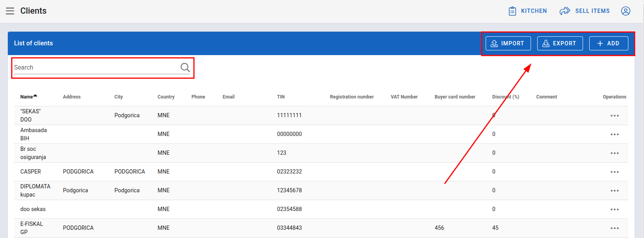The height and width of the screenshot is (238, 644).
Task: Click TIN value 11111111
Action: [289, 115]
